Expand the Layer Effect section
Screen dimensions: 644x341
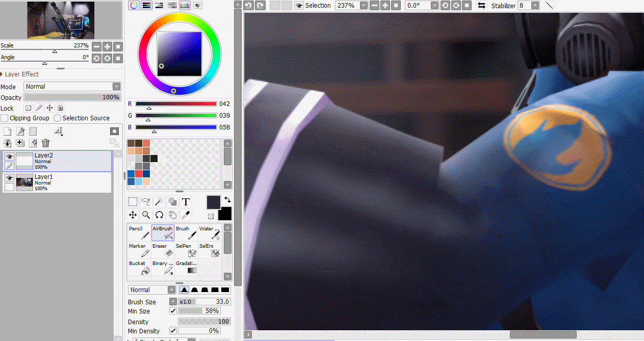pos(2,74)
